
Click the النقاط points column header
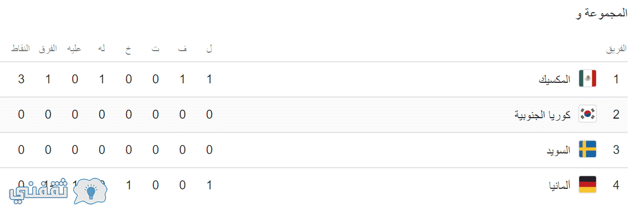click(21, 49)
